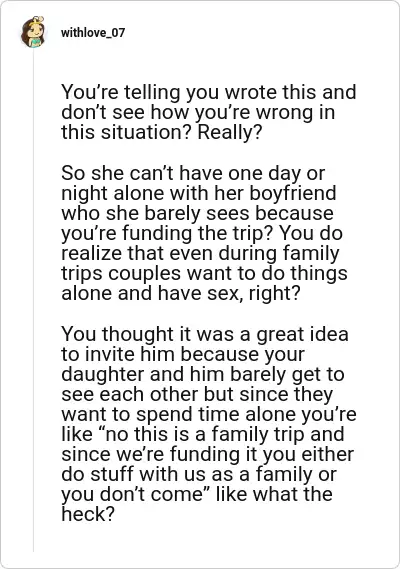Collapse the comment using the vertical thread line
400x569 pixels.
[33, 299]
